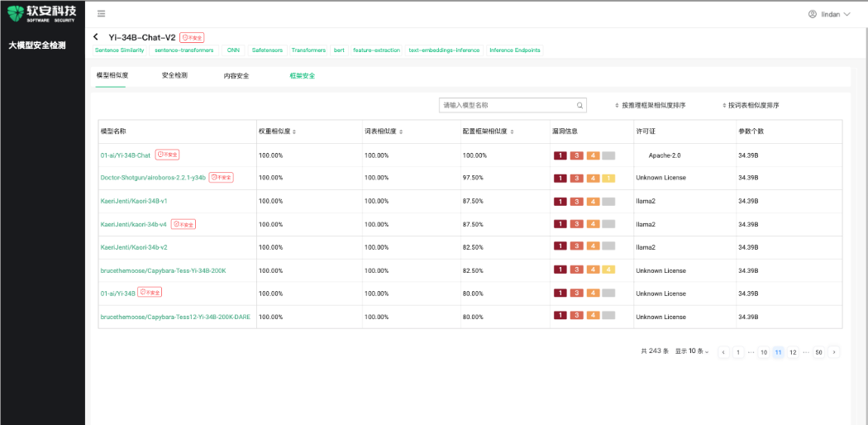Click the 请输入模型名称 search field
Viewport: 868px width, 425px height.
click(x=513, y=105)
